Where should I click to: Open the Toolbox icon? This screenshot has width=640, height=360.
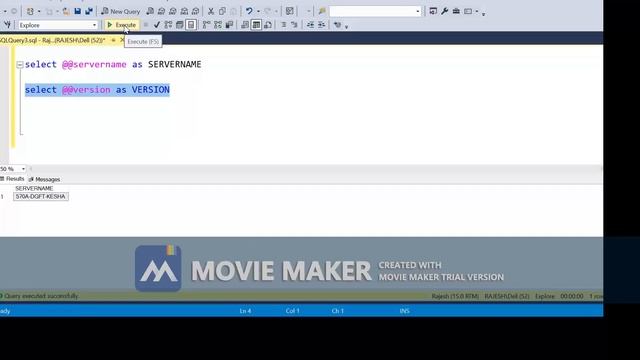tap(456, 11)
